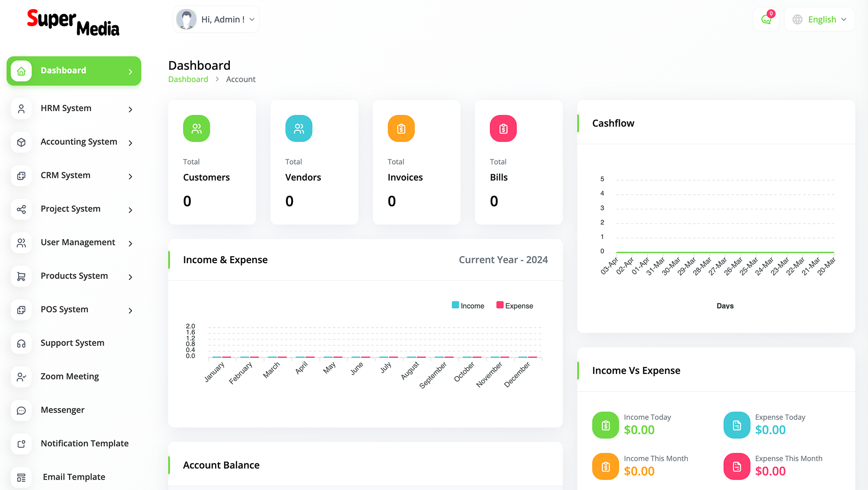The image size is (868, 490).
Task: Expand the CRM System menu chevron
Action: click(x=130, y=176)
